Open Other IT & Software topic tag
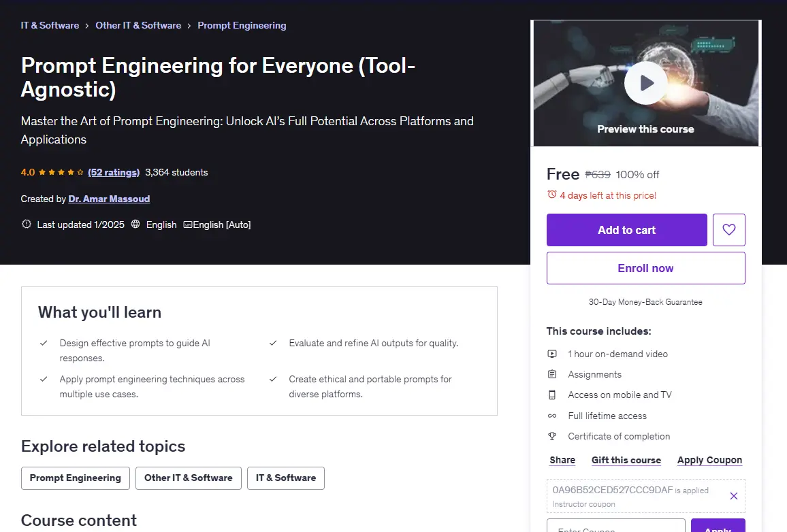Screen dimensions: 787x532 (188, 478)
